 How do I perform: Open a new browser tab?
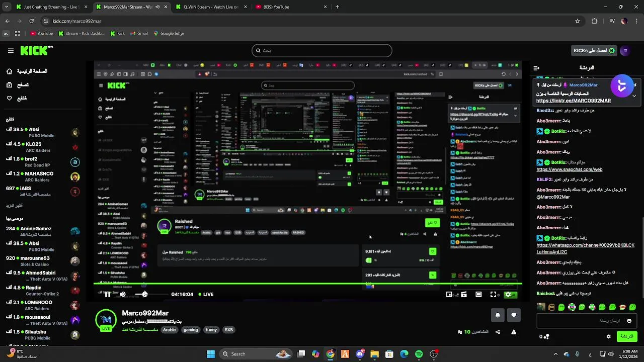337,7
